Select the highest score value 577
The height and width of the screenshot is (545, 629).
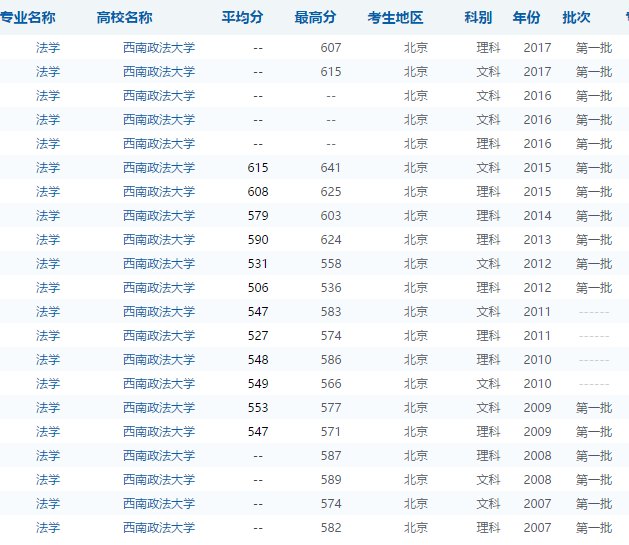(331, 408)
